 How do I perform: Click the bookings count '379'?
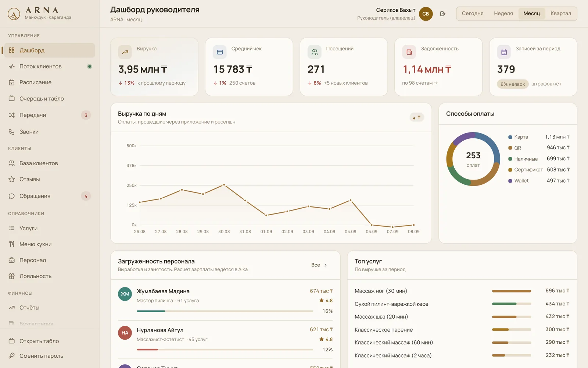click(506, 69)
